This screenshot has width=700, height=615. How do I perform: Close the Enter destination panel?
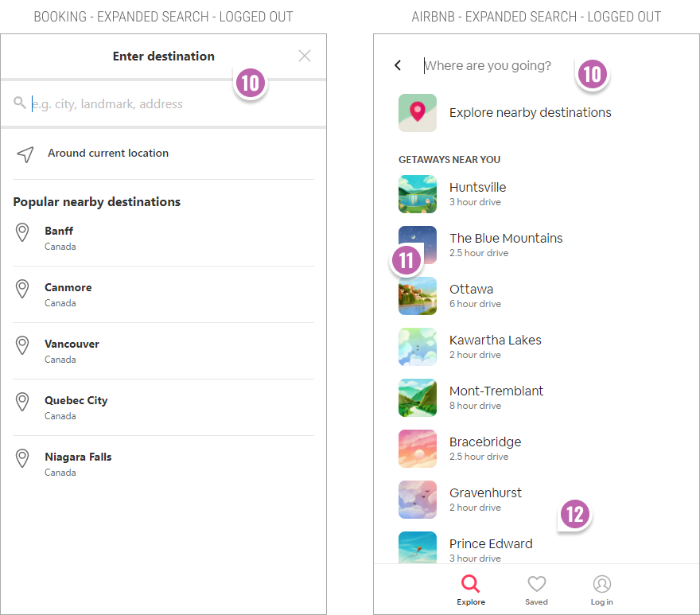pos(305,56)
